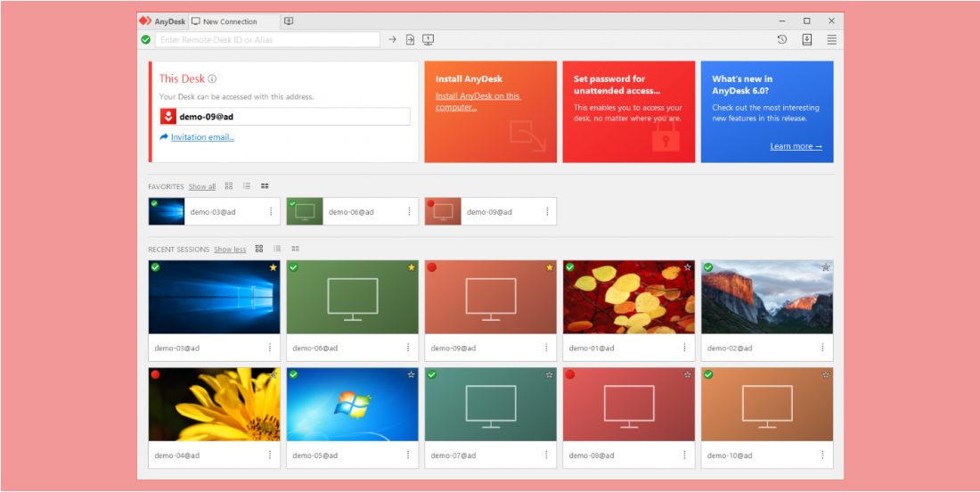Open three-dot menu on demo-02@ad session
This screenshot has height=492, width=980.
822,348
